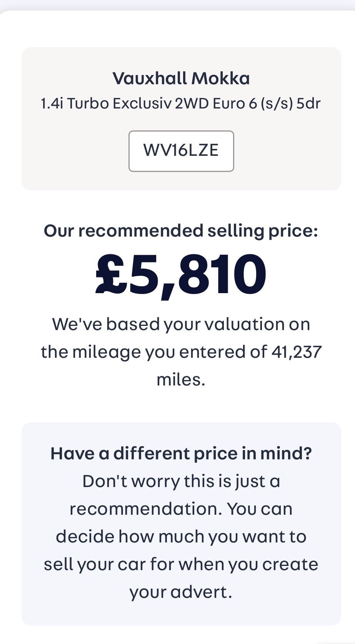The height and width of the screenshot is (644, 355).
Task: Tap 'Have a different price in mind?' heading
Action: (181, 454)
